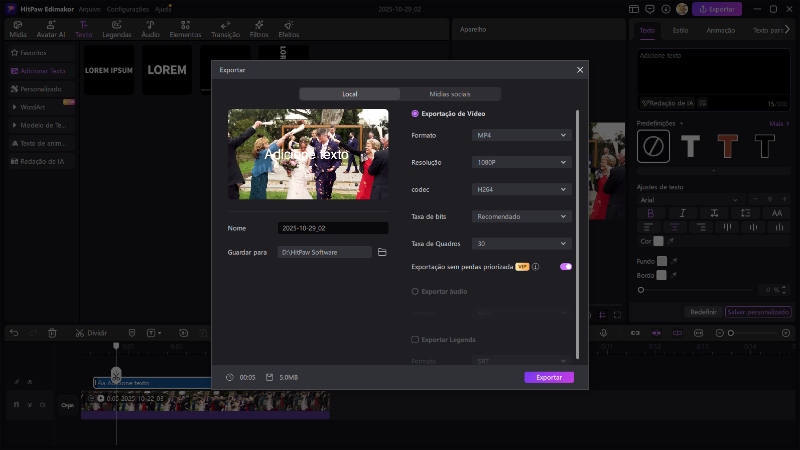Toggle Exportação sem perdas priorizada switch
800x450 pixels.
point(566,267)
